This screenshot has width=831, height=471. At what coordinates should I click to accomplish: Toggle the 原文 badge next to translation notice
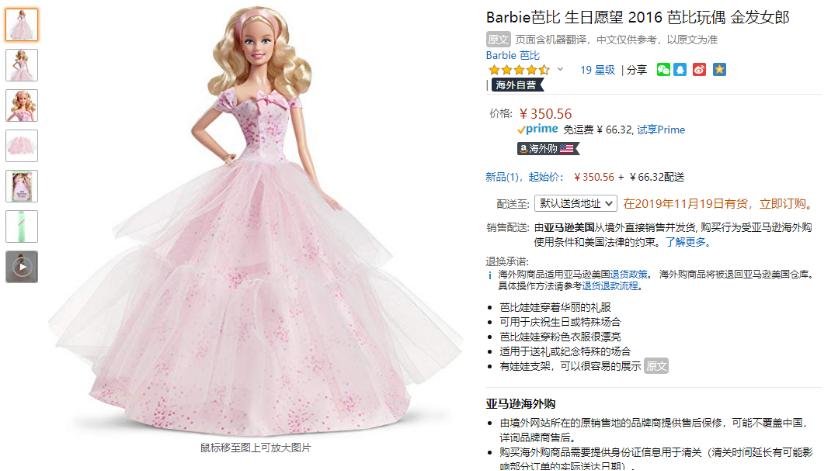point(498,39)
